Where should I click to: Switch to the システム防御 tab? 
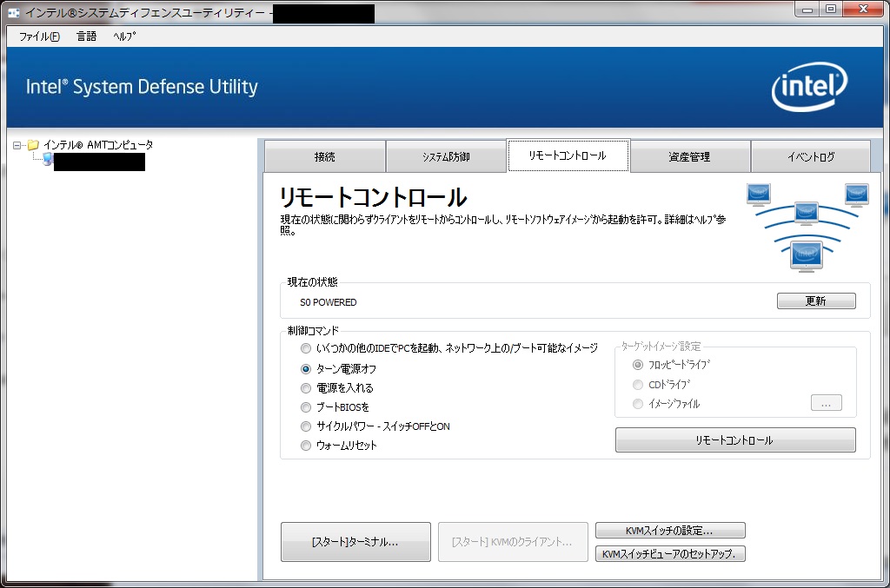pos(446,157)
